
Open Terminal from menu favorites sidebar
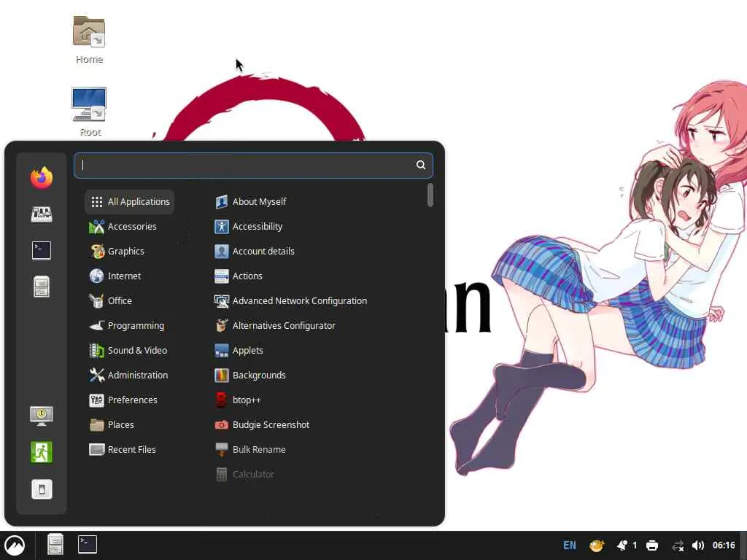42,251
